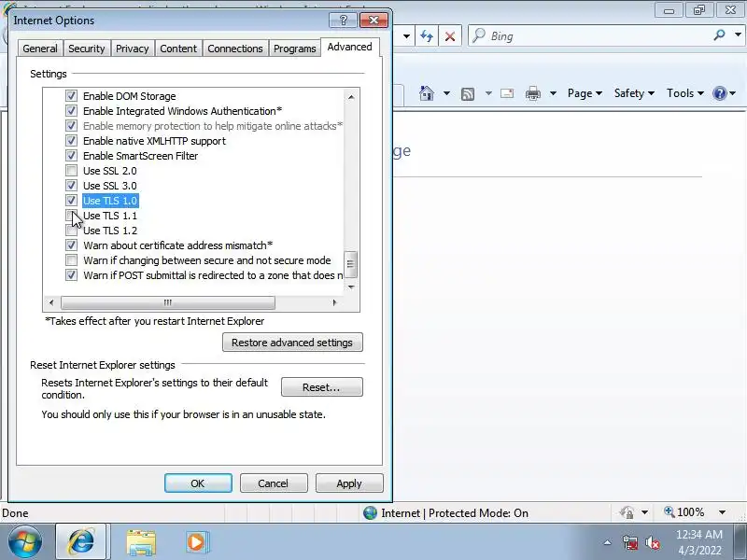Open the Tools dropdown menu
The height and width of the screenshot is (560, 747).
click(x=685, y=93)
